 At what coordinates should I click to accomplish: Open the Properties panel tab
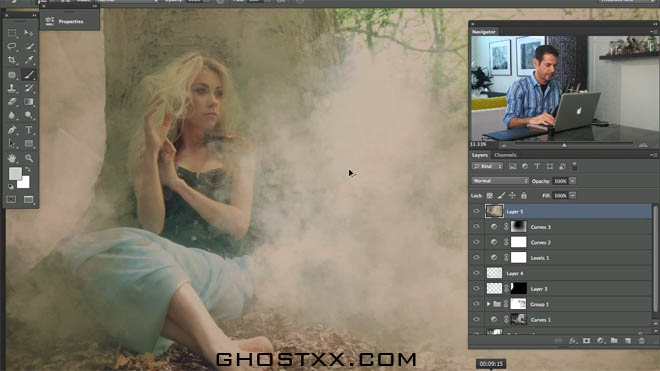[70, 21]
